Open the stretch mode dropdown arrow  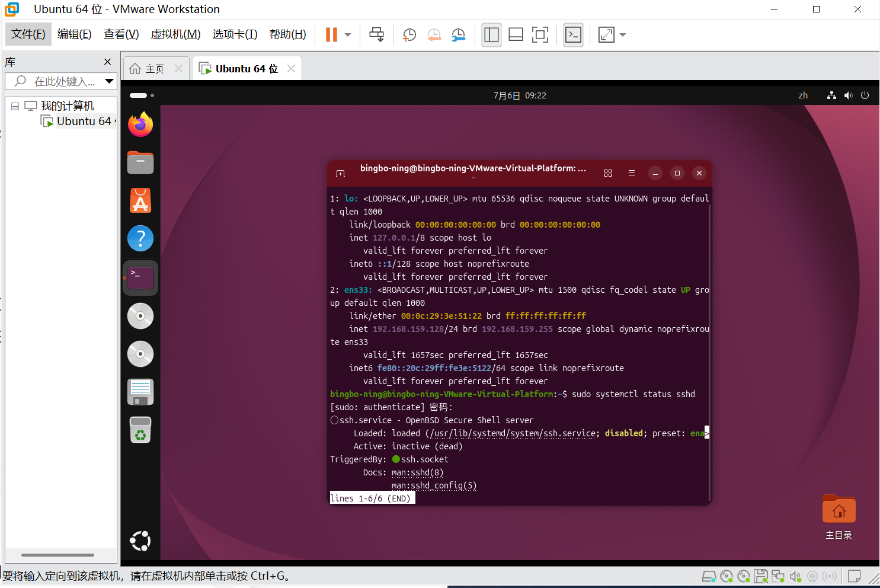[623, 35]
